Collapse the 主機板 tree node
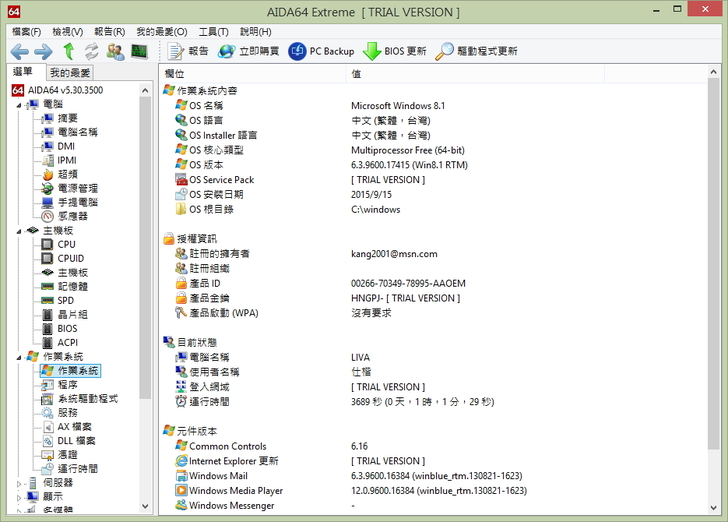The width and height of the screenshot is (728, 522). pyautogui.click(x=18, y=230)
